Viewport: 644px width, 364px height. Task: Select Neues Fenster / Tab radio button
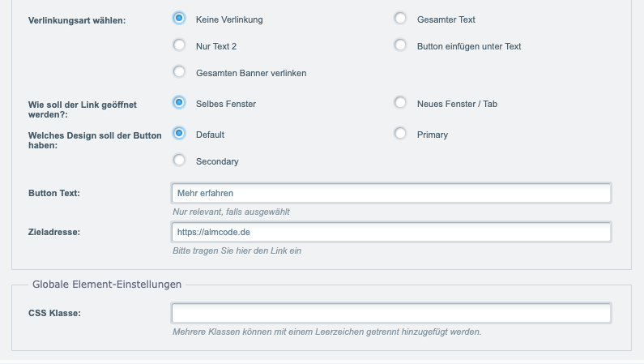point(400,102)
